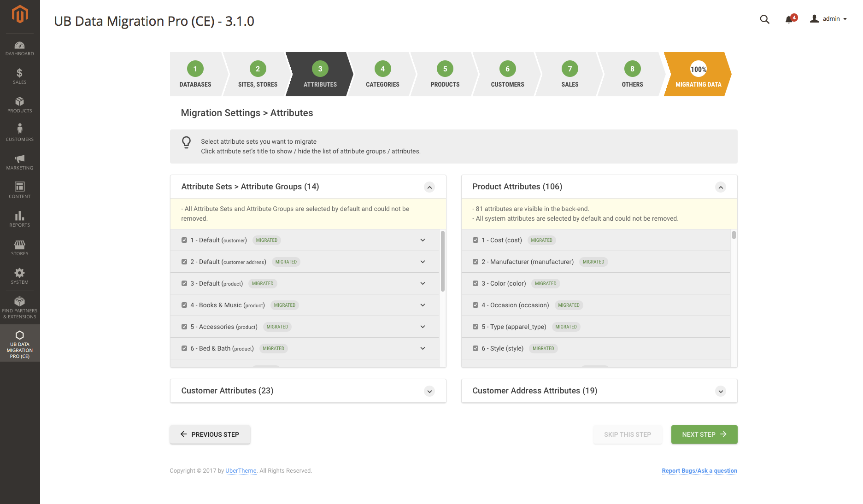Open the Reports bar chart icon
Screen dimensions: 863x504
pyautogui.click(x=20, y=216)
